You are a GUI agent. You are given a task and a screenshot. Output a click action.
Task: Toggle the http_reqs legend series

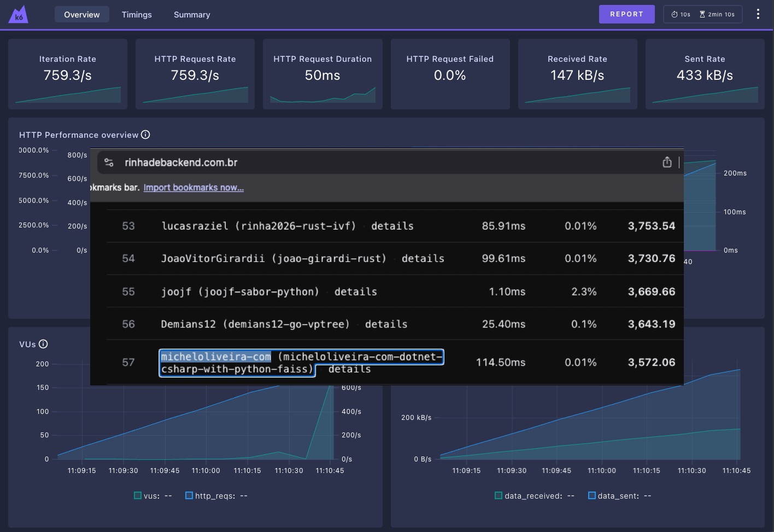[216, 496]
